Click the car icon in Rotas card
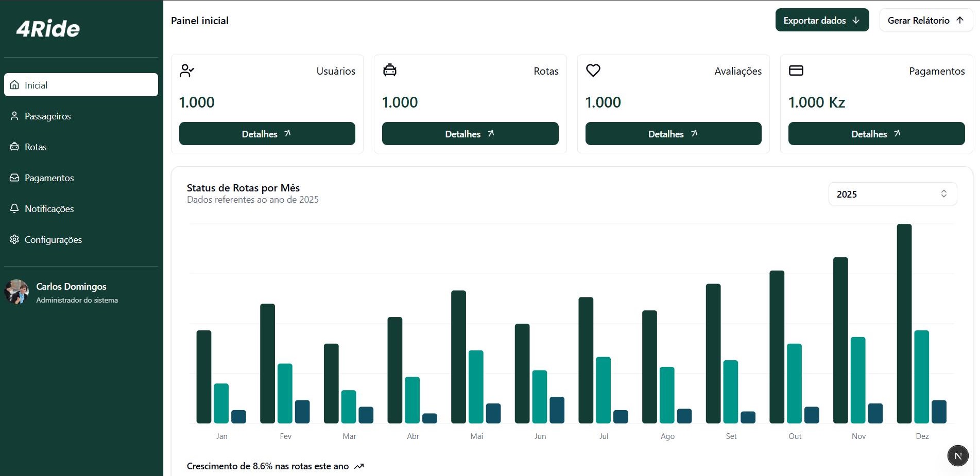Screen dimensions: 980x476 click(x=390, y=70)
